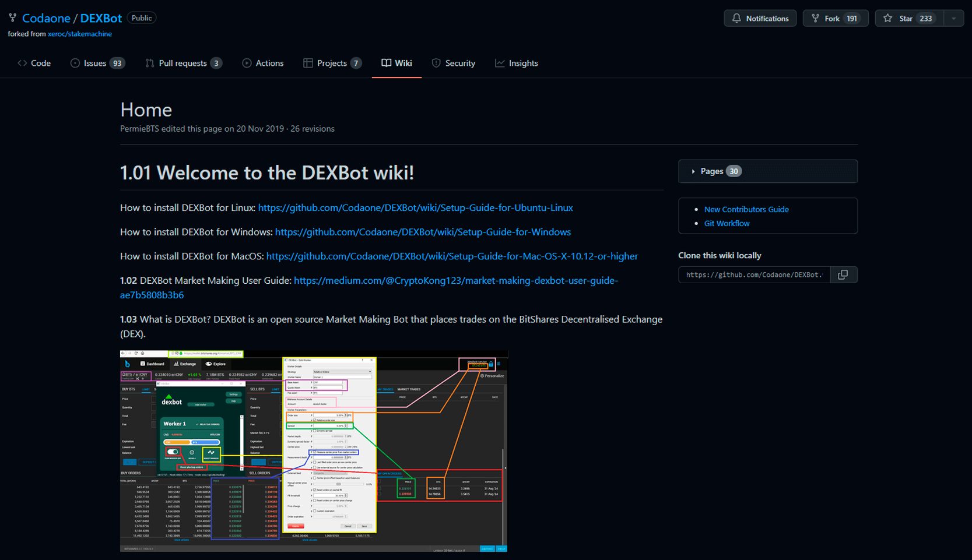The width and height of the screenshot is (972, 560).
Task: Open the Medium market making user guide link
Action: (456, 280)
